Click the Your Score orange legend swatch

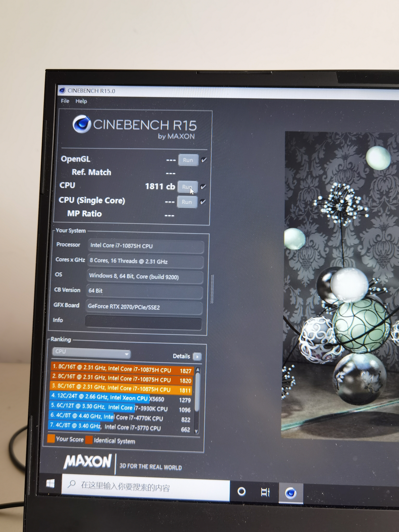pos(51,439)
